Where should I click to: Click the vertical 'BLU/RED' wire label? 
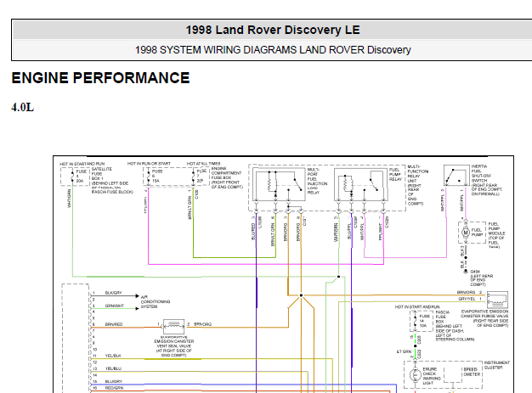point(253,232)
